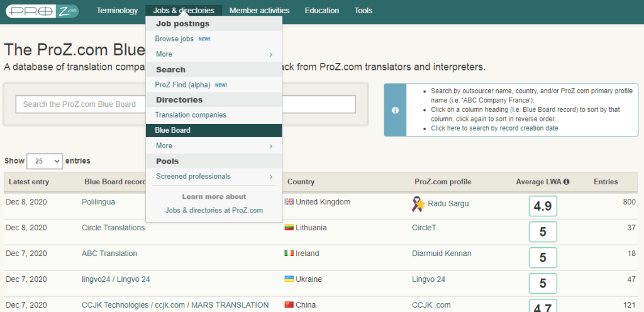The image size is (644, 312).
Task: Click the Lithuania country text
Action: point(311,228)
